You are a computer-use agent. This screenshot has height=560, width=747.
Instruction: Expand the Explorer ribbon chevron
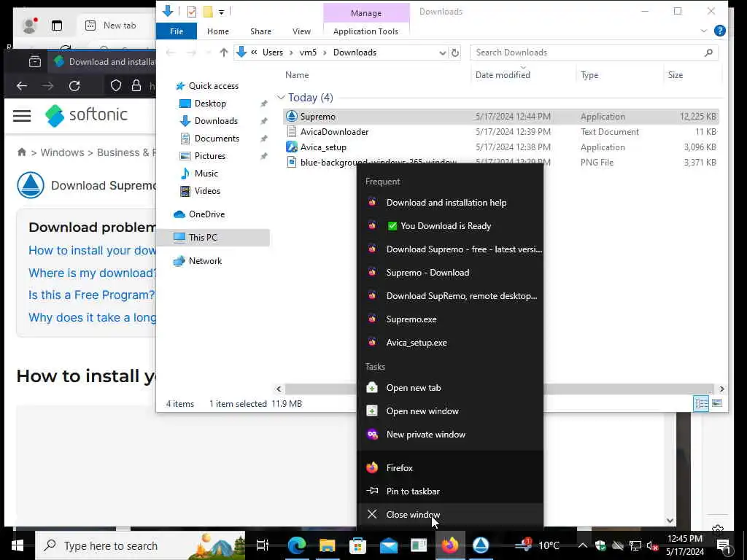point(704,31)
